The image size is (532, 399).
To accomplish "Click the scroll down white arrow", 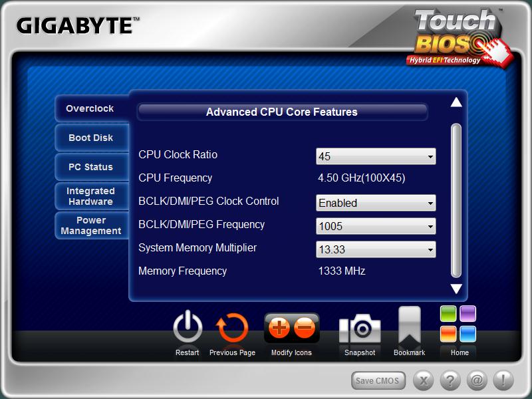I will tap(456, 289).
